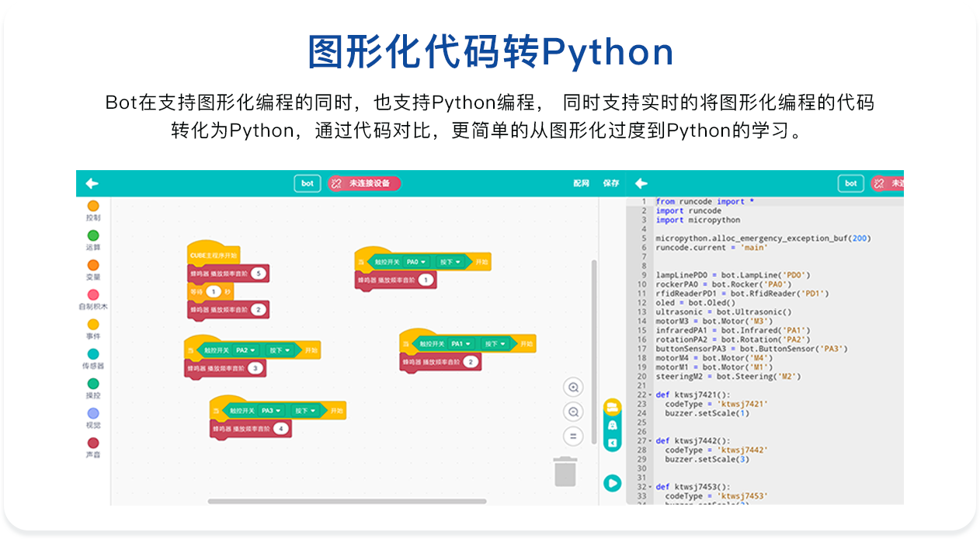
Task: Open the PA0 port dropdown
Action: (417, 262)
